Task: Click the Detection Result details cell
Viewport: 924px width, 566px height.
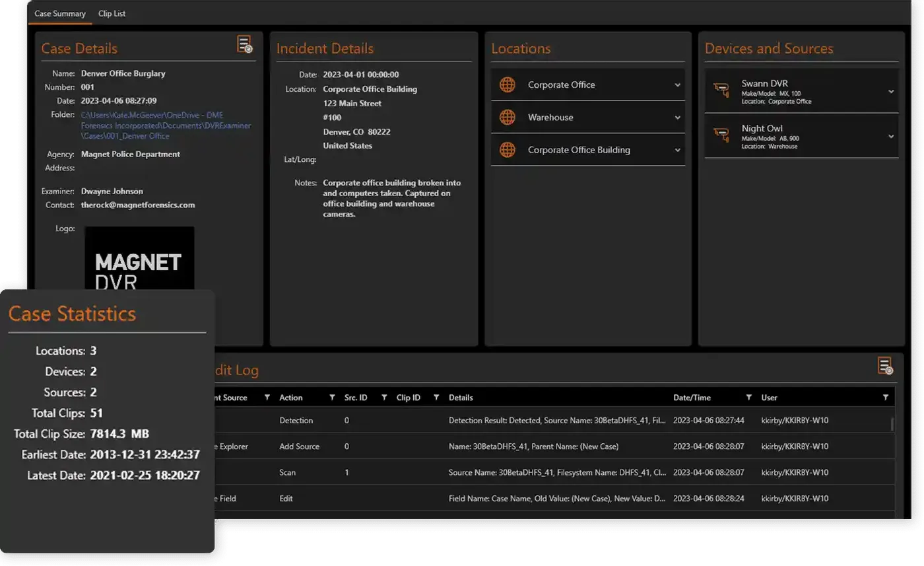Action: (x=557, y=421)
